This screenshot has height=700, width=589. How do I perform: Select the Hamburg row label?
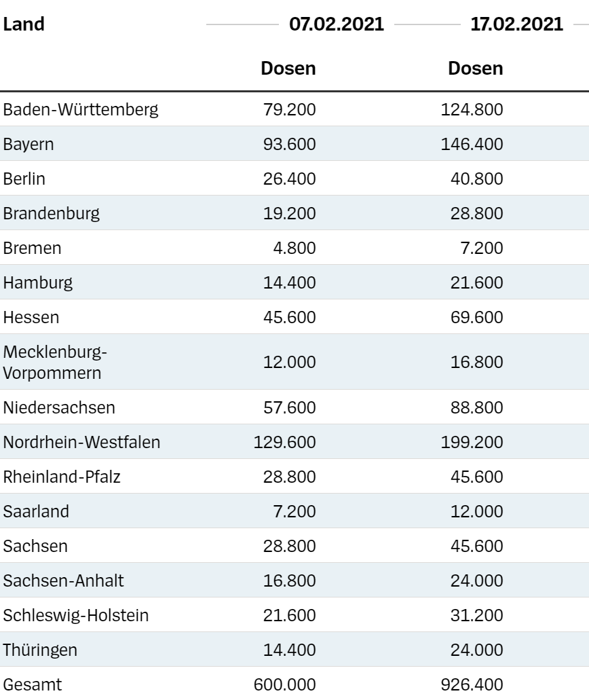click(x=37, y=282)
